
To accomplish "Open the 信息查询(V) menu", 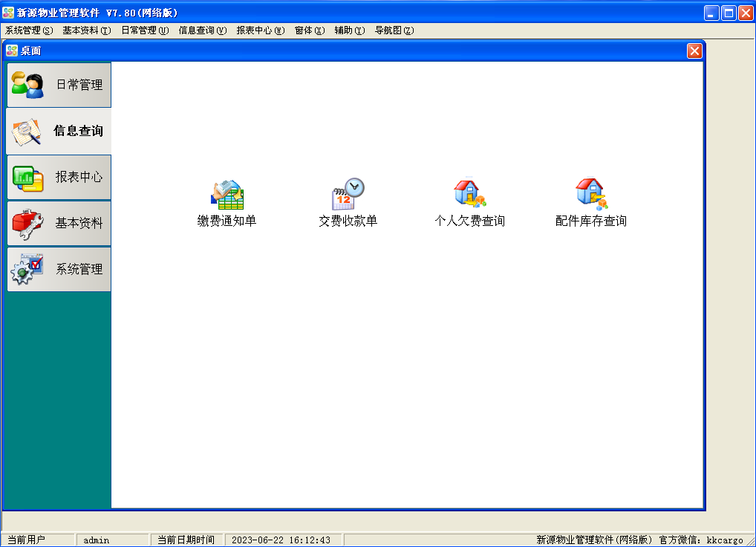I will point(203,30).
